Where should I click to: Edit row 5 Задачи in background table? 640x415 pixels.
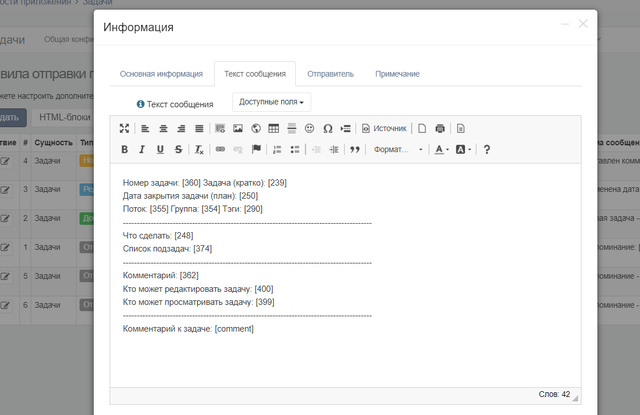5,277
